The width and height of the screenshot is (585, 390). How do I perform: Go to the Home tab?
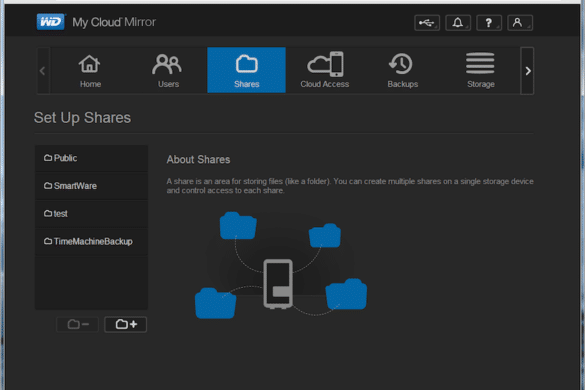click(90, 70)
